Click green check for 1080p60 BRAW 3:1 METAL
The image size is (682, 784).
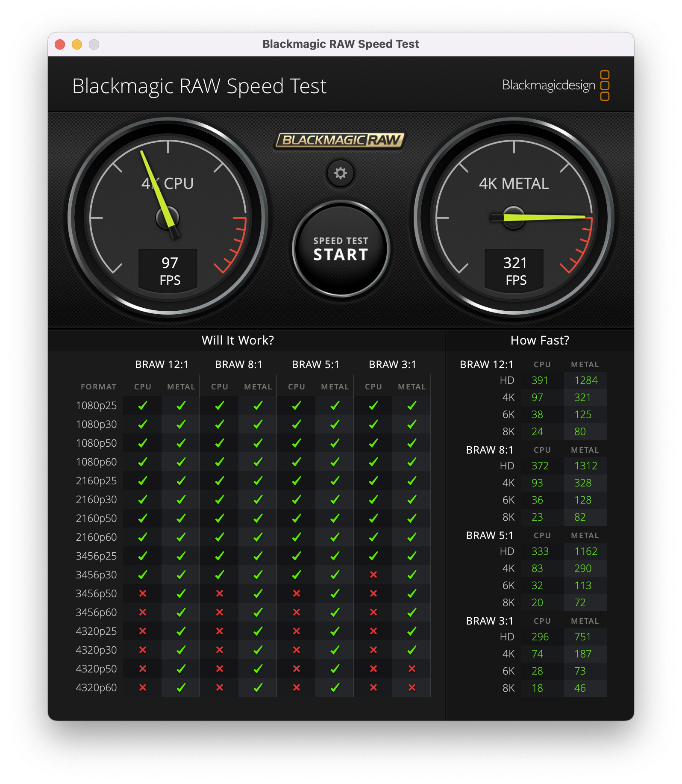(x=412, y=462)
